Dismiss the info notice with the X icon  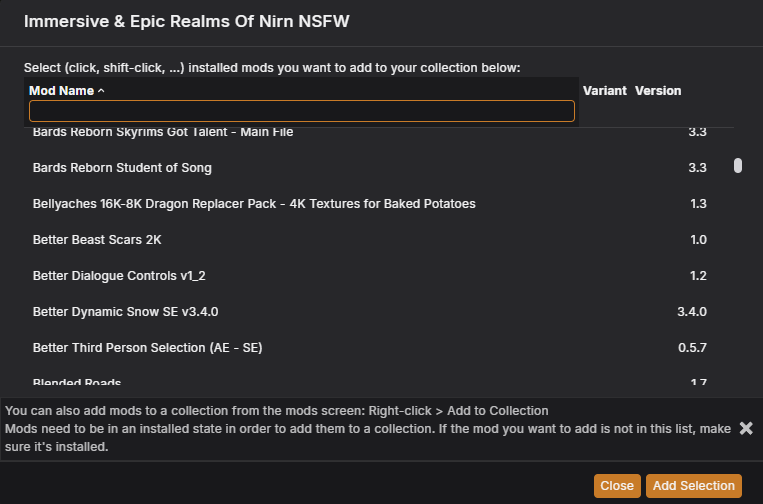745,428
